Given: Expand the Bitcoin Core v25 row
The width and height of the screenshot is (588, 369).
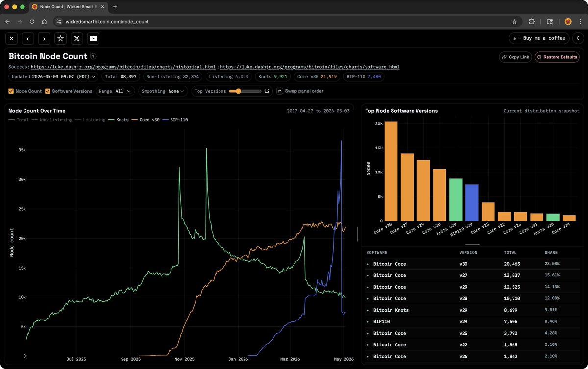Looking at the screenshot, I should (x=368, y=333).
